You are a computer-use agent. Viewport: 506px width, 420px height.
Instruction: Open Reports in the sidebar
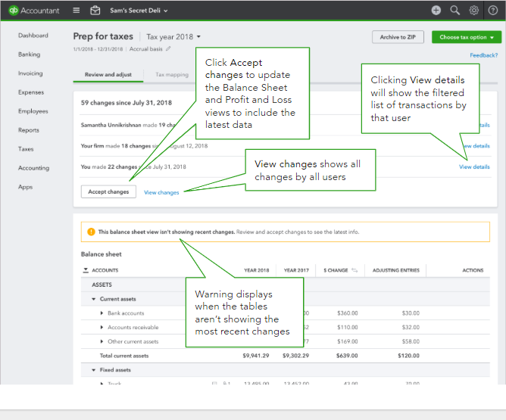29,130
